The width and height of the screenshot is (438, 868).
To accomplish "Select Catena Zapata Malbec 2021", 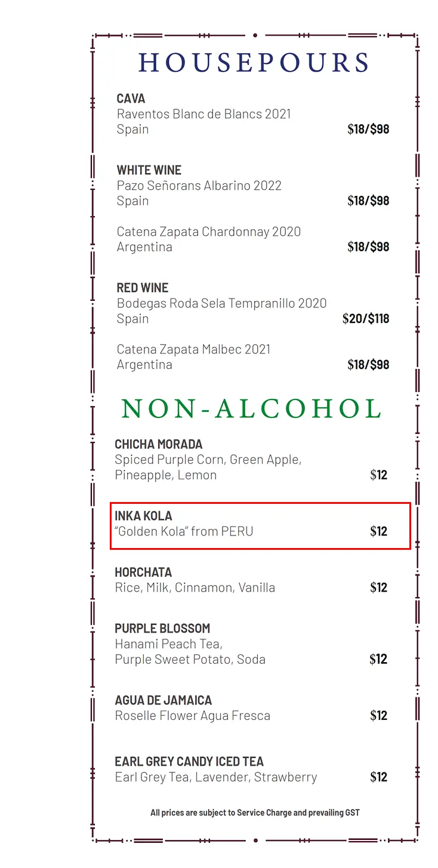I will tap(253, 356).
